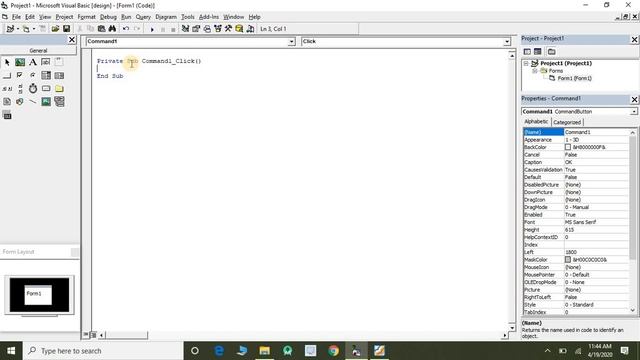Viewport: 640px width, 360px height.
Task: Open the Project menu
Action: 64,17
